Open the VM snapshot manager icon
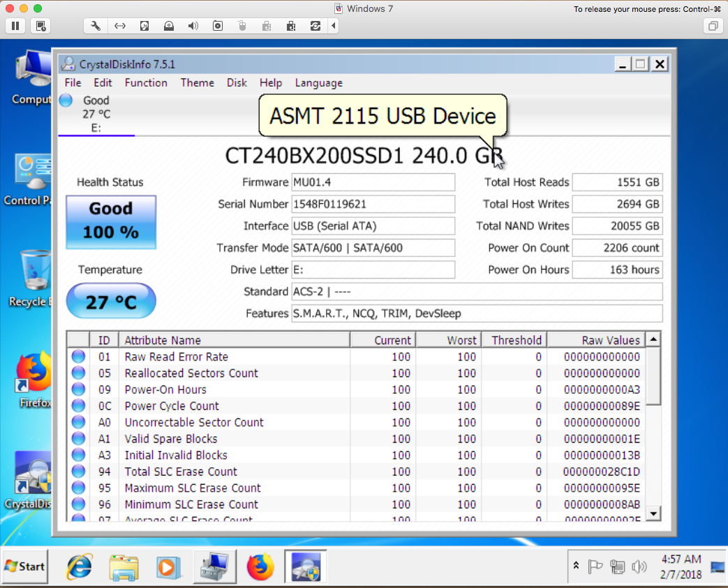 pyautogui.click(x=40, y=26)
